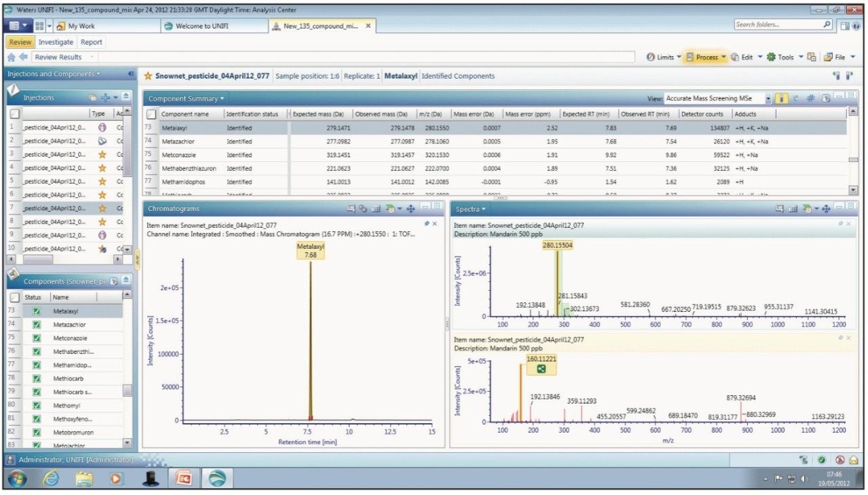Click the favorite star next to Snownet_pesticide_04April12_077
The image size is (868, 495).
[x=147, y=76]
